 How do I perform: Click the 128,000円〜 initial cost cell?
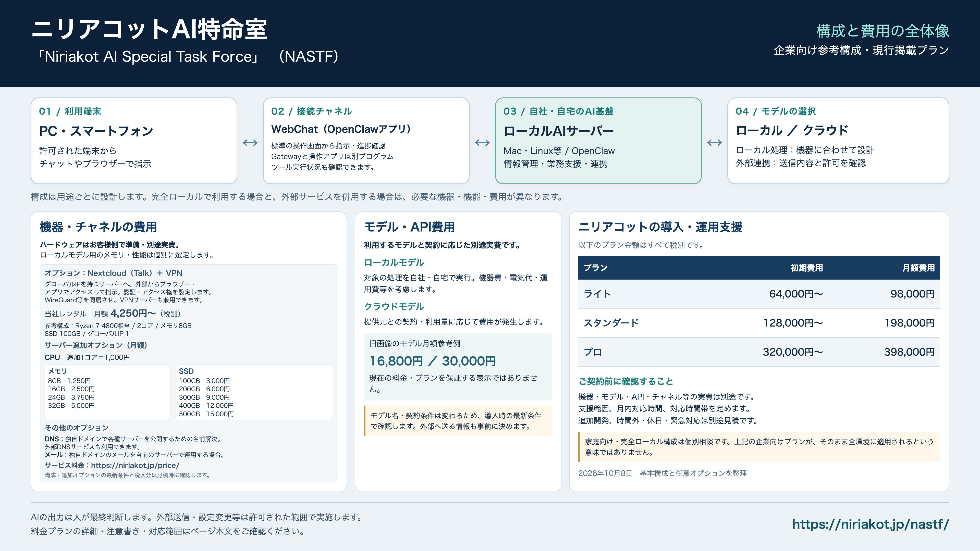(793, 323)
